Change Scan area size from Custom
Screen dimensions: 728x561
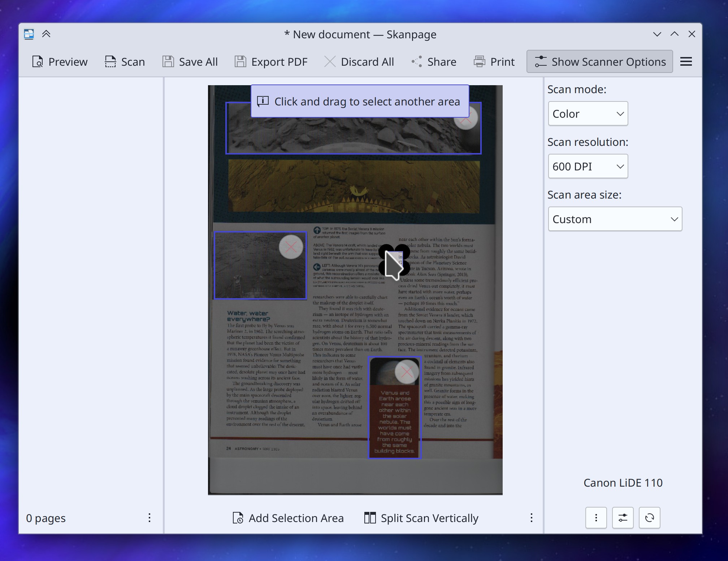[615, 219]
